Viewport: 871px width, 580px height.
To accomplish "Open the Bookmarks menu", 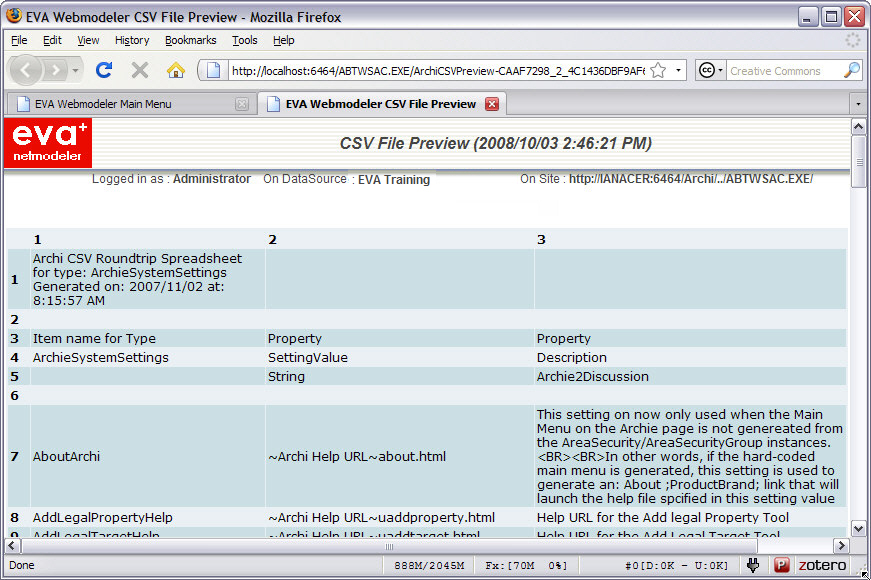I will pyautogui.click(x=190, y=40).
